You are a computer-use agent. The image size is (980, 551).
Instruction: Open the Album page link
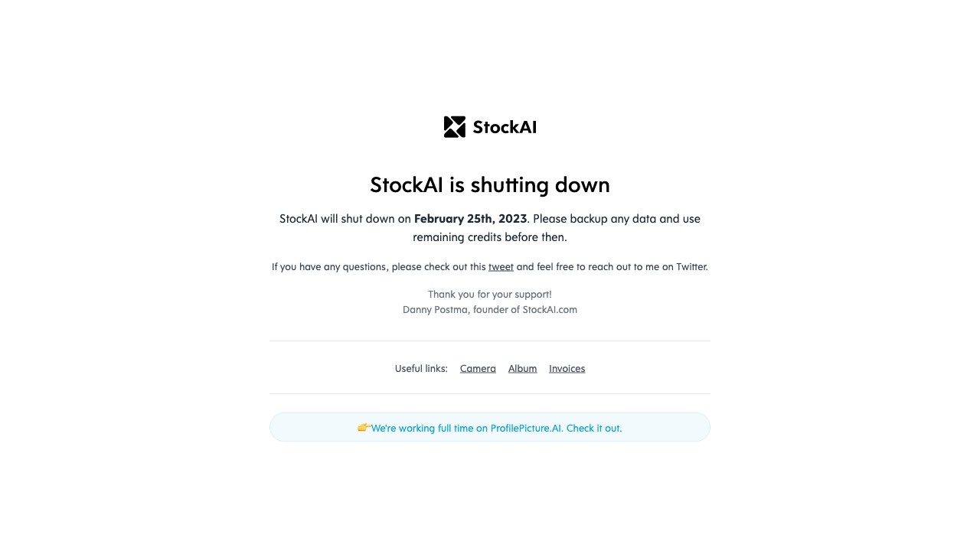coord(522,368)
